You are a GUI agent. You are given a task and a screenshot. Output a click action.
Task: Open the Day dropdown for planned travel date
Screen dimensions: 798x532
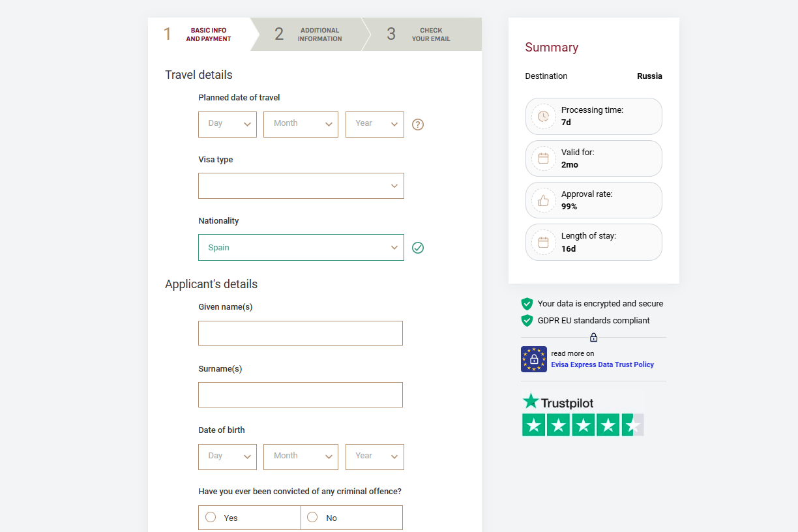[x=227, y=125]
